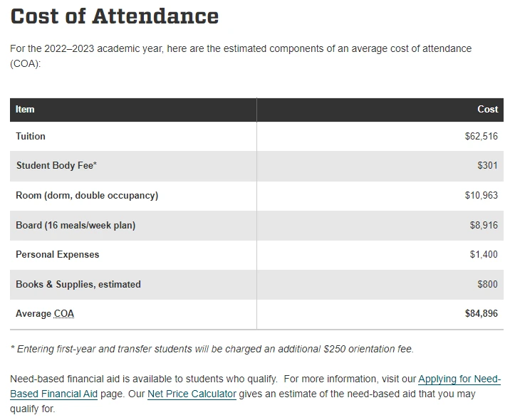515x420 pixels.
Task: Select the Personal Expenses row label
Action: click(58, 254)
